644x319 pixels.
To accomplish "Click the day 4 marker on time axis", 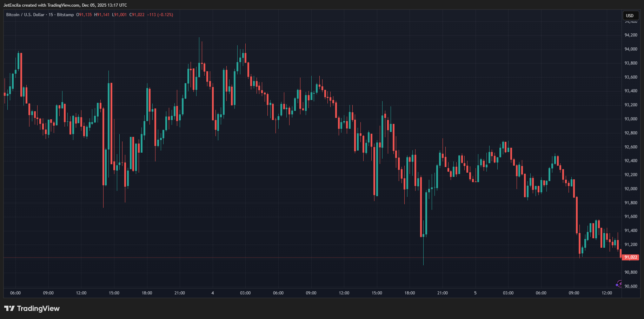I will coord(212,293).
